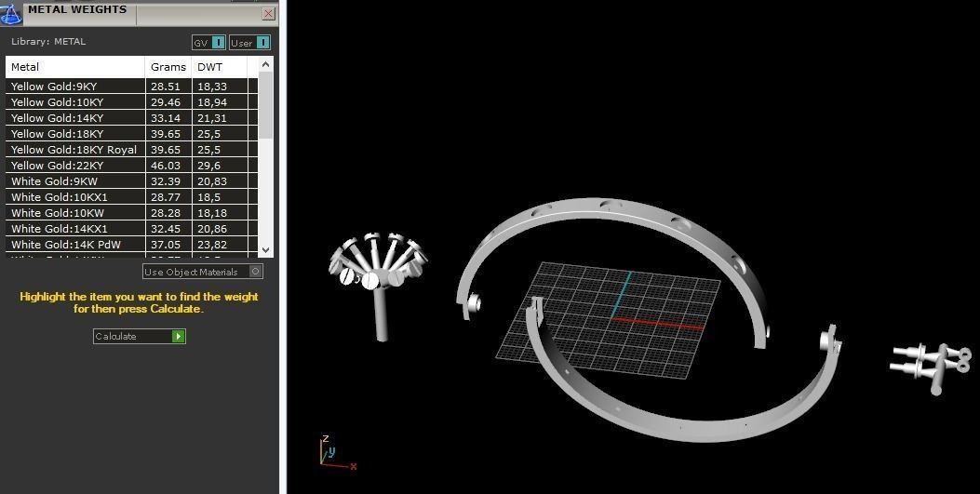Viewport: 980px width, 494px height.
Task: Select the Yellow Gold:9KY row
Action: (x=132, y=87)
